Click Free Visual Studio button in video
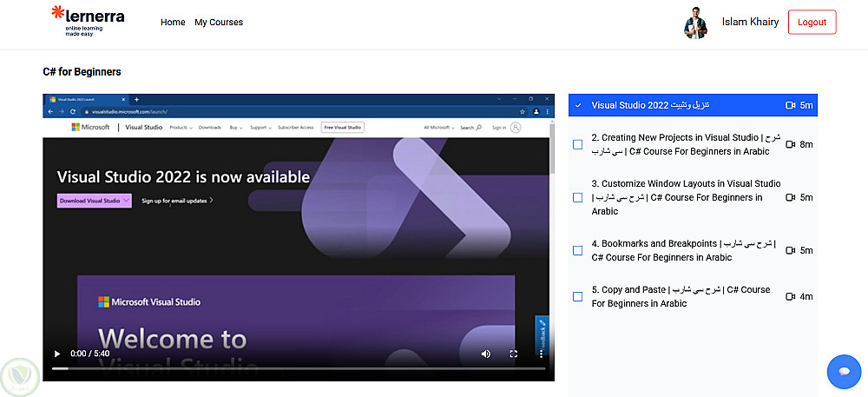Viewport: 868px width, 397px height. (x=343, y=128)
